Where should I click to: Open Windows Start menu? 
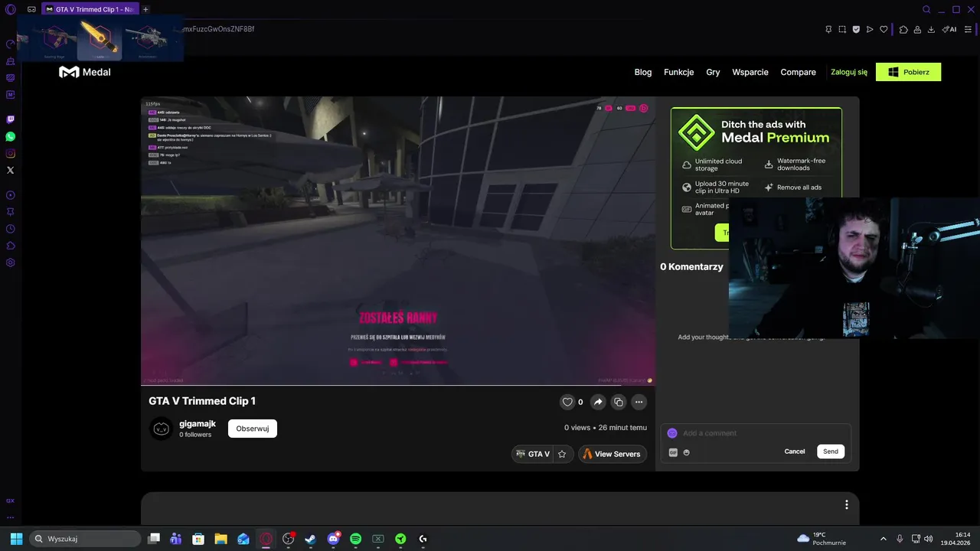[16, 539]
